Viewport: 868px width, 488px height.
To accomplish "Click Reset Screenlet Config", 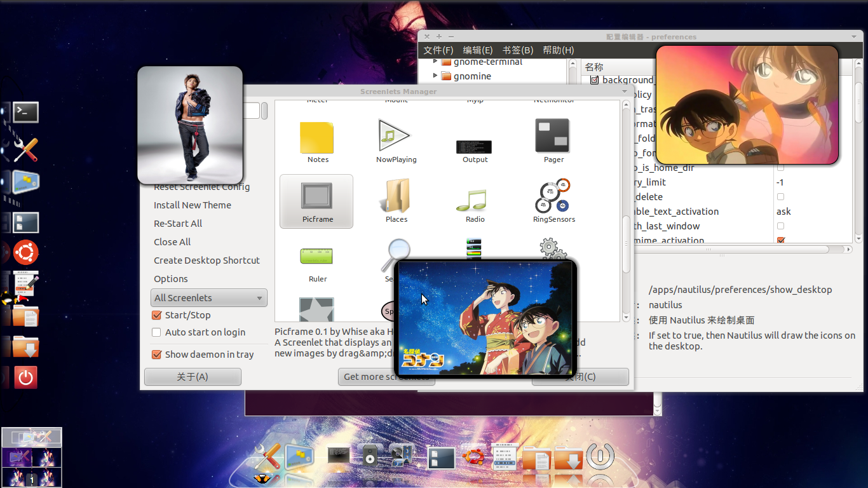I will (x=201, y=187).
